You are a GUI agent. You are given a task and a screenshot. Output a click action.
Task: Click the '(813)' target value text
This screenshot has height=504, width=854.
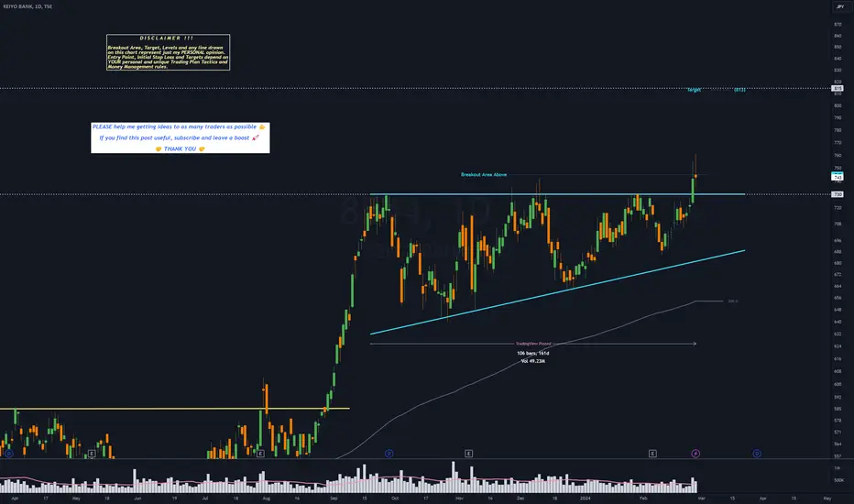pos(739,90)
